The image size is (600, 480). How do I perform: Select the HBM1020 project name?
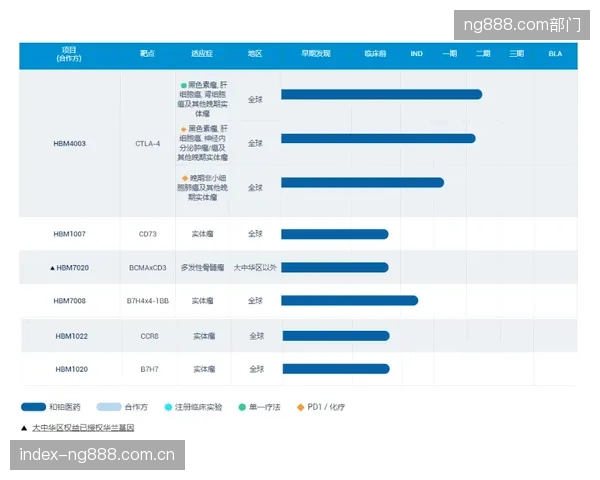[x=72, y=369]
